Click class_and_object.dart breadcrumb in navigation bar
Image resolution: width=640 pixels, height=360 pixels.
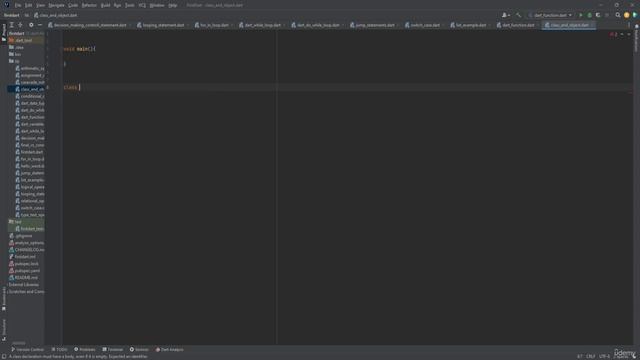pos(55,15)
